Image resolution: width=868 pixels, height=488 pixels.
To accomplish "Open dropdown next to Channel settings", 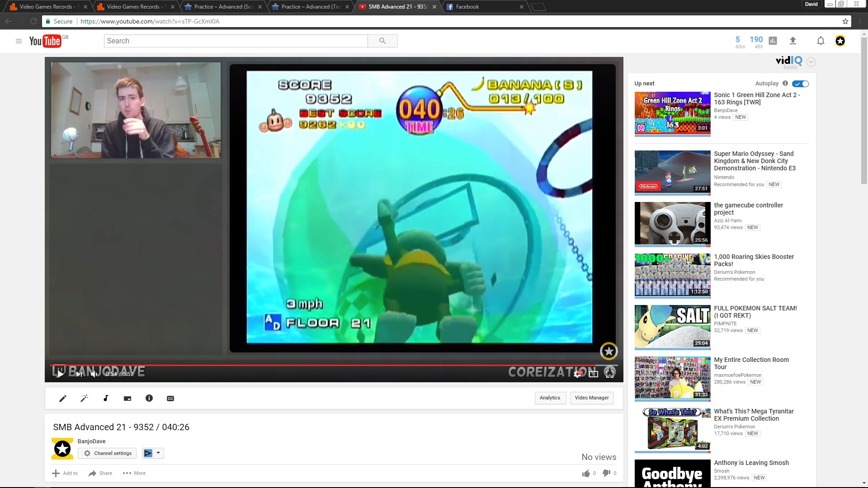I will point(158,453).
